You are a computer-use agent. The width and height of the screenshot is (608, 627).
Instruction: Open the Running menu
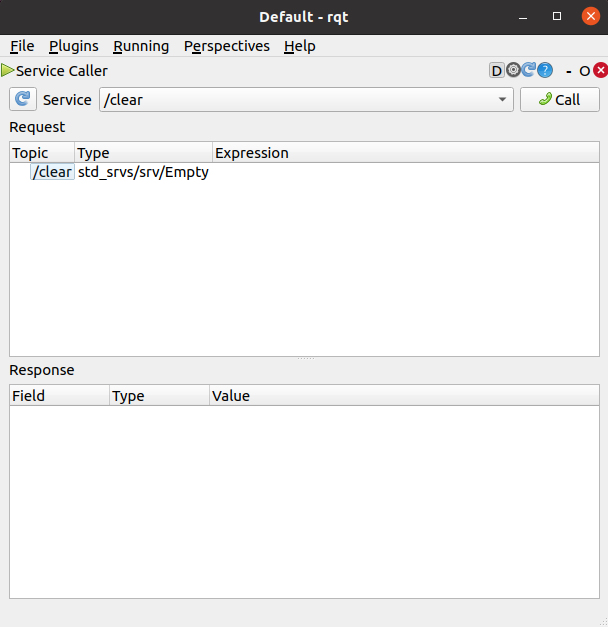pos(141,46)
